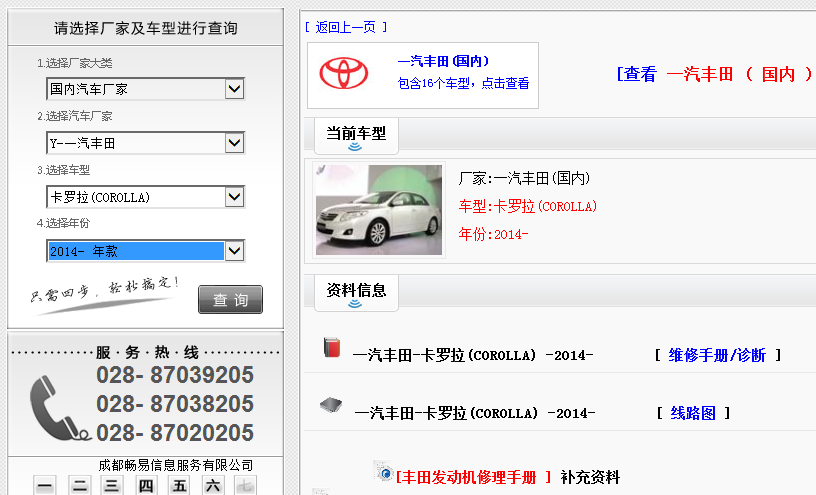This screenshot has width=816, height=495.
Task: Click the 一 key button
Action: (x=45, y=486)
